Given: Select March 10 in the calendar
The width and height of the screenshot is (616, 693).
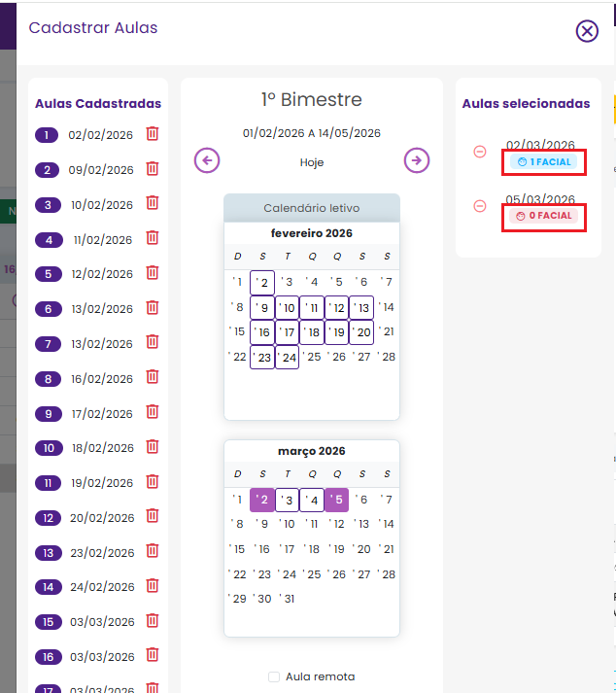Looking at the screenshot, I should click(x=288, y=524).
